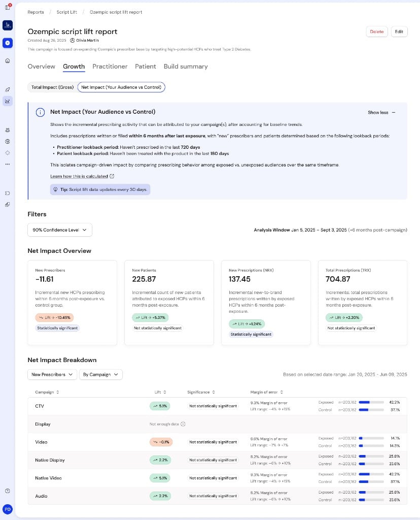Open the 90% Confidence Level dropdown
The image size is (420, 520).
(60, 230)
